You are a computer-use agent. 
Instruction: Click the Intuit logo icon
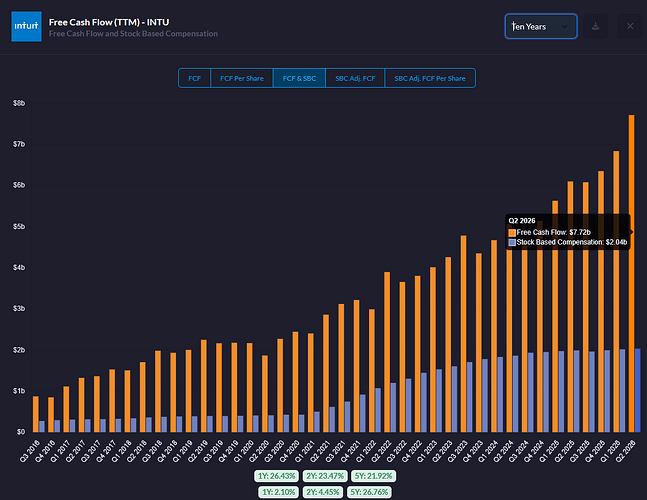tap(26, 26)
